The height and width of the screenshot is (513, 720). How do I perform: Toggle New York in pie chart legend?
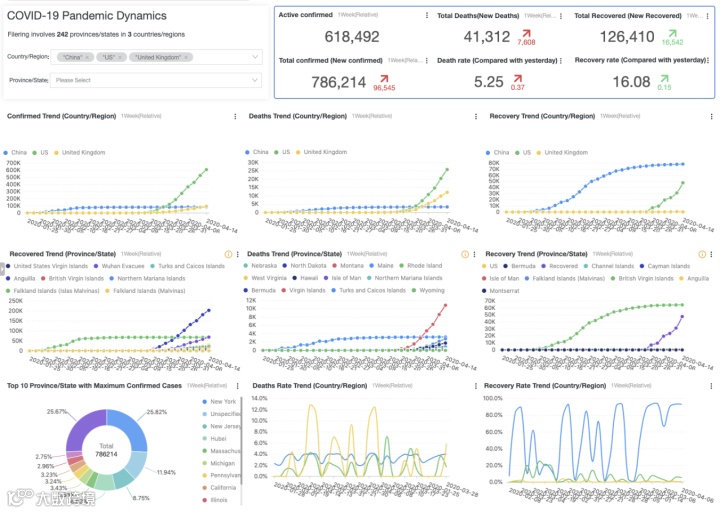click(x=219, y=401)
